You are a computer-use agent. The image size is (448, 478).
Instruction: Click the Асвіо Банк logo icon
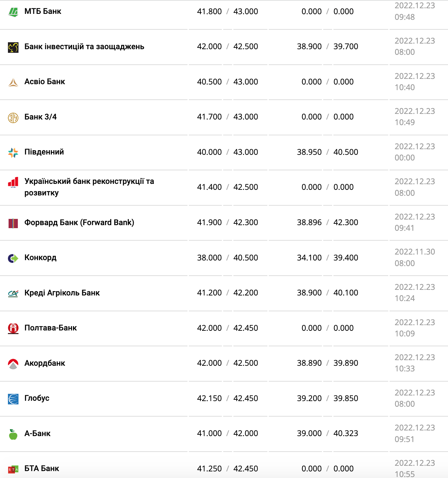click(x=13, y=82)
